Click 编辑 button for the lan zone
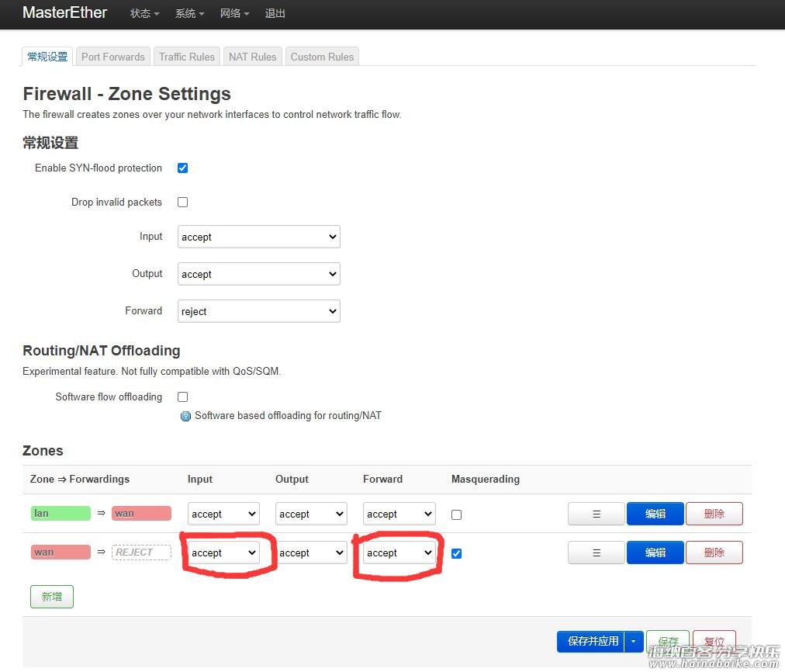The width and height of the screenshot is (785, 672). (x=655, y=514)
